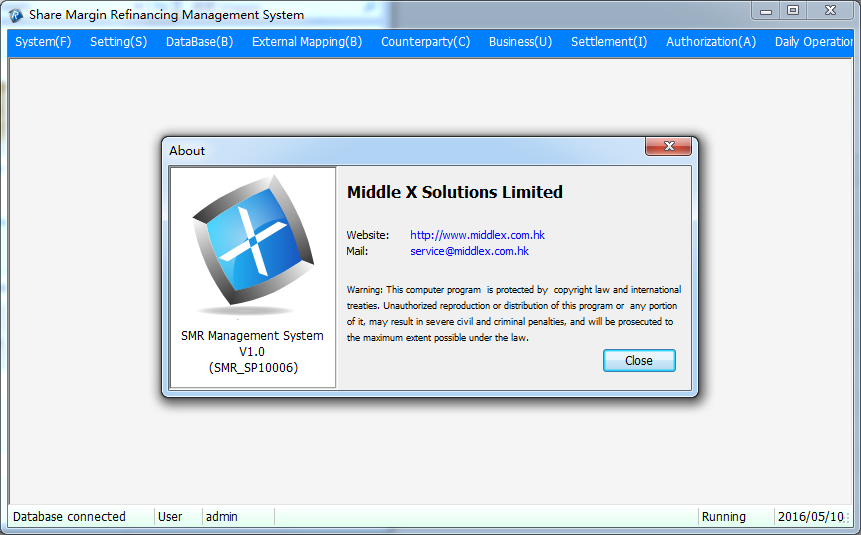Click the main window title text
Image resolution: width=861 pixels, height=535 pixels.
tap(166, 15)
